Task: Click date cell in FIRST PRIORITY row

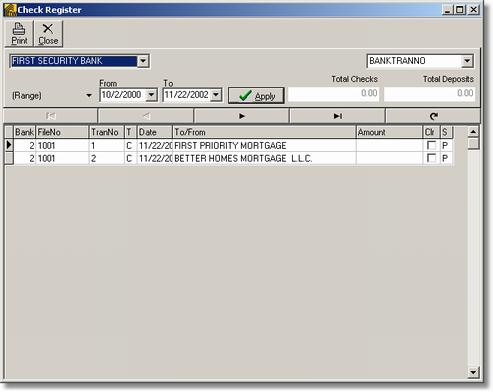Action: (x=155, y=145)
